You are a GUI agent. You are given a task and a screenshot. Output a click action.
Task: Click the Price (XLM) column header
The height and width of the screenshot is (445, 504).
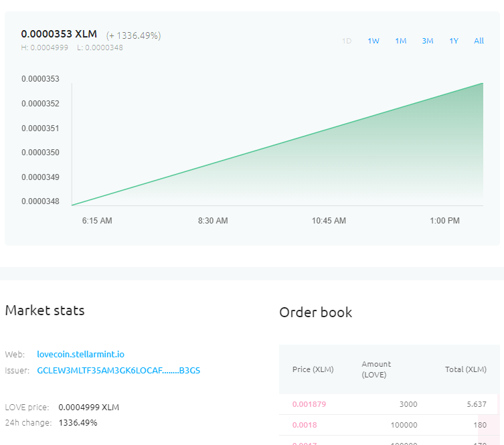point(313,369)
